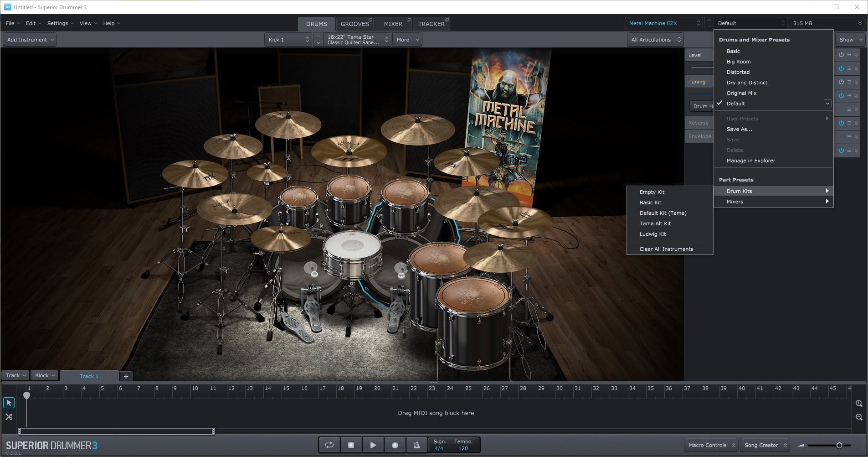Click Save As... in presets menu
Image resolution: width=868 pixels, height=457 pixels.
pos(773,129)
